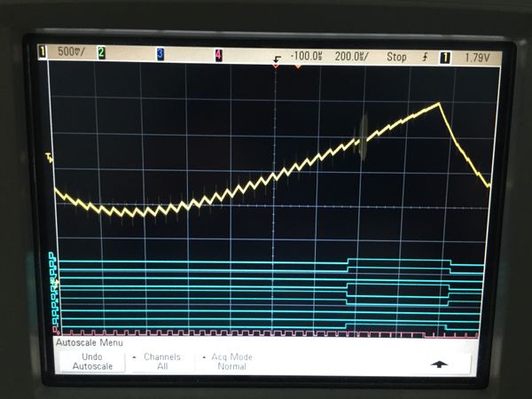Click the trigger source 1 badge
The image size is (532, 399).
tap(445, 57)
